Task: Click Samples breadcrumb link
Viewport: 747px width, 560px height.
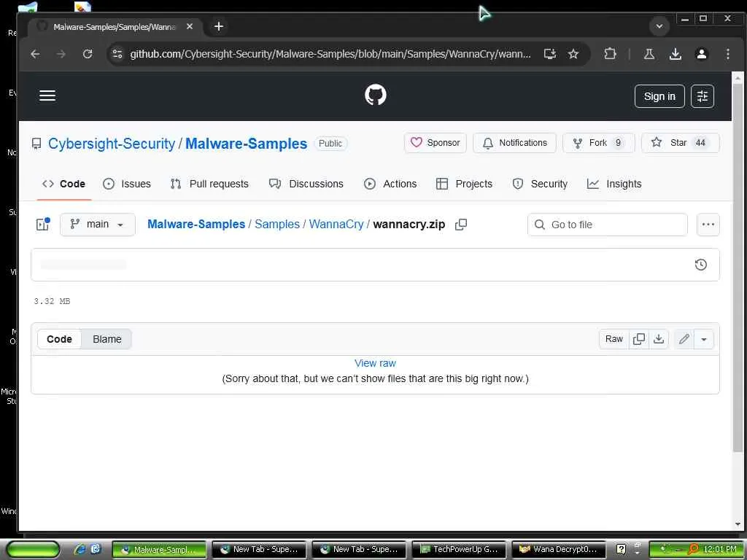Action: click(x=277, y=225)
